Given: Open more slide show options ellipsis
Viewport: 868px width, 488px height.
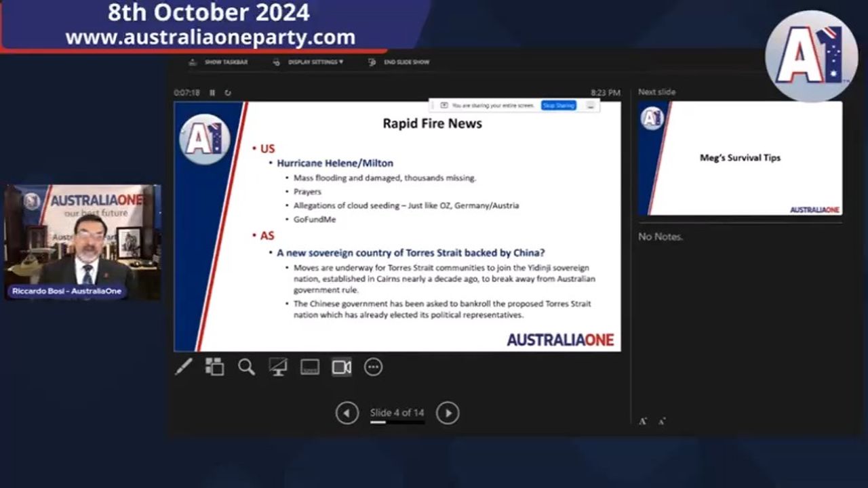Looking at the screenshot, I should (373, 367).
